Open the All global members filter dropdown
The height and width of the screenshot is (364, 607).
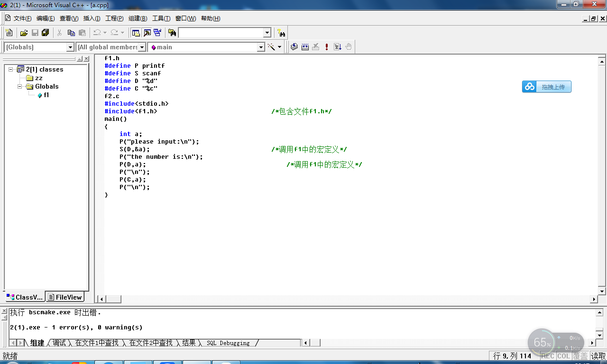142,47
